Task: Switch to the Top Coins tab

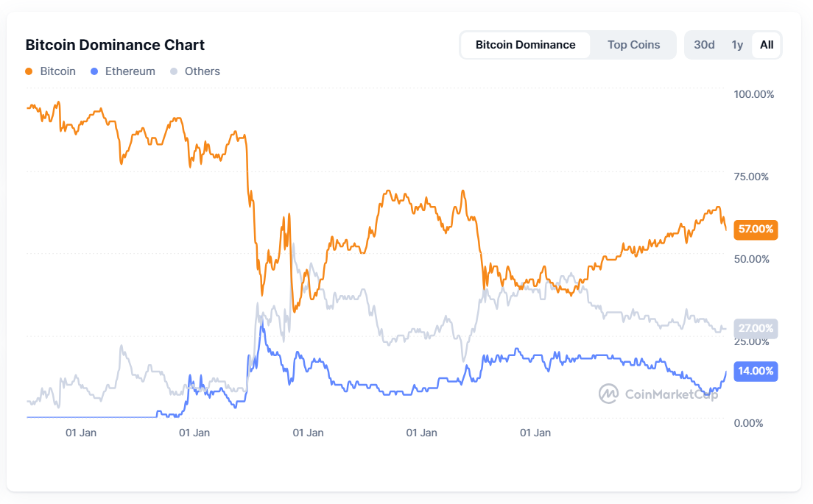Action: pos(633,45)
